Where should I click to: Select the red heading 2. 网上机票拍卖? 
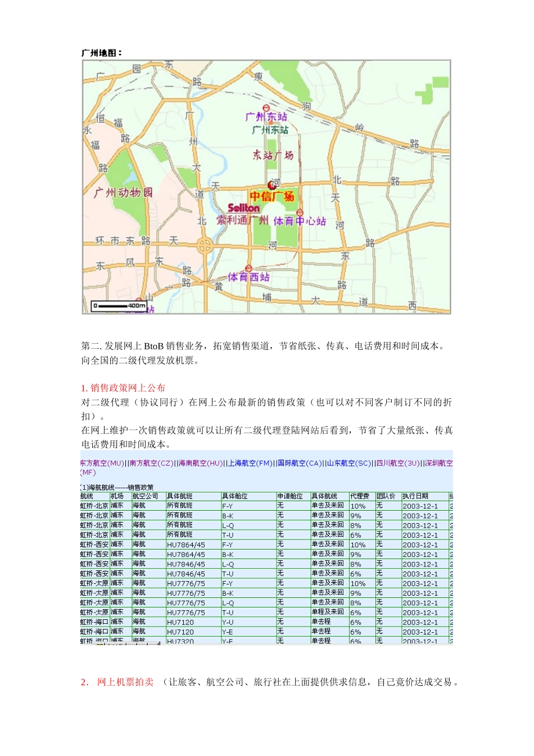point(117,682)
